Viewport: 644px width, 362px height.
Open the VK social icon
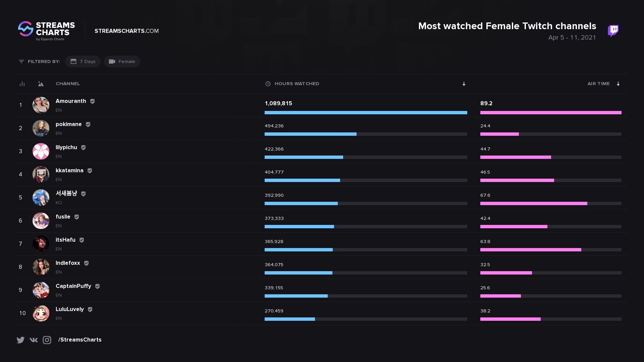tap(34, 340)
